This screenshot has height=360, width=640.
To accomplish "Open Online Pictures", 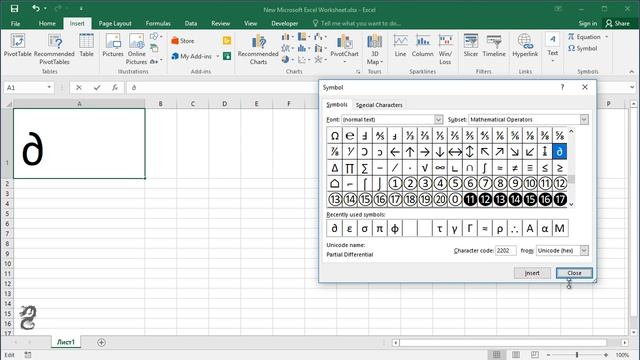I will 136,49.
